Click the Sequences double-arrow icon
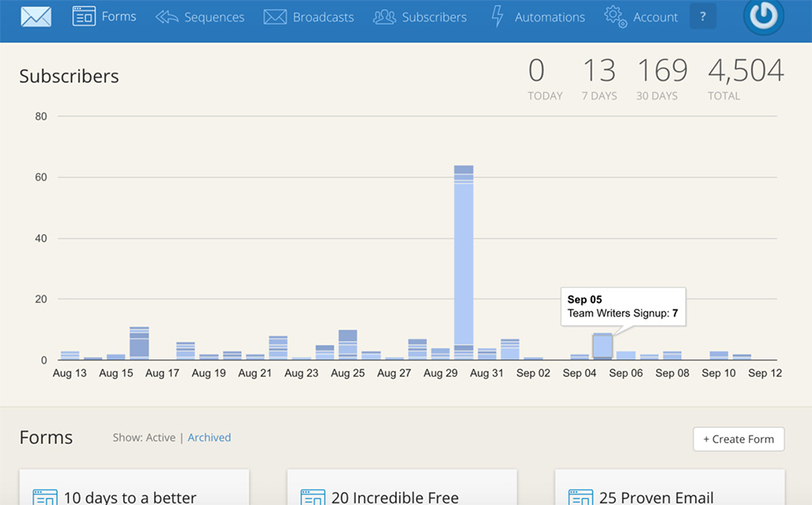Screen dimensions: 812x505 click(167, 17)
